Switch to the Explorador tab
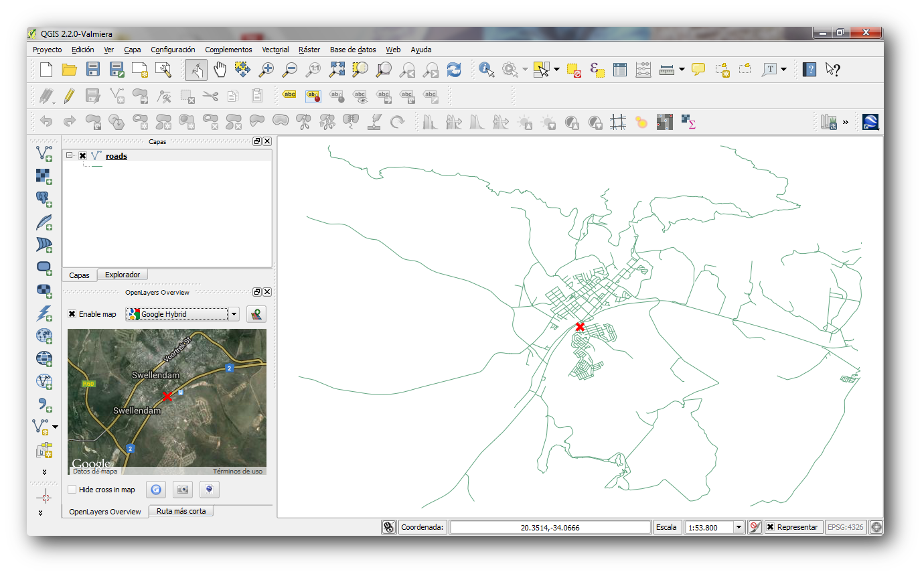Image resolution: width=924 pixels, height=576 pixels. click(x=123, y=275)
